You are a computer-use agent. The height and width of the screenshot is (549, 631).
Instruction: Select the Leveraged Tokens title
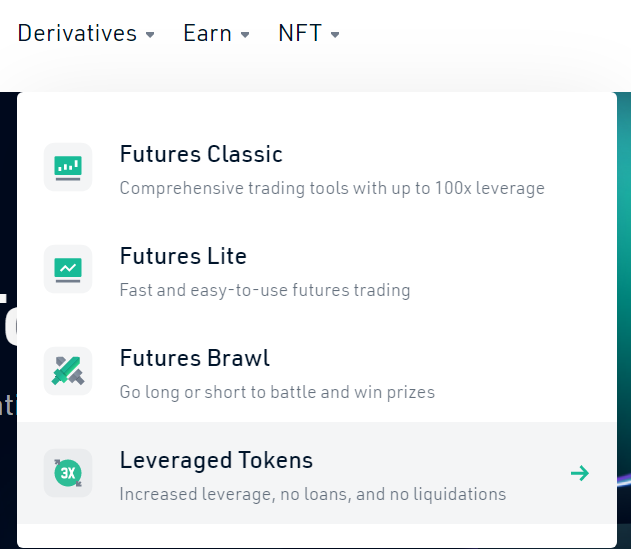pos(216,460)
